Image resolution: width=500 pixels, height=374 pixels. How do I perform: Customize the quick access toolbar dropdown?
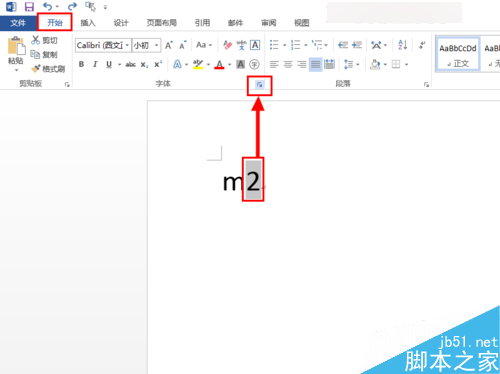click(105, 7)
